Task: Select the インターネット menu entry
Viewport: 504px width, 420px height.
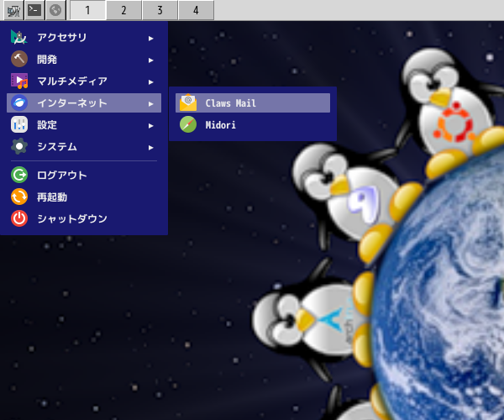Action: click(84, 102)
